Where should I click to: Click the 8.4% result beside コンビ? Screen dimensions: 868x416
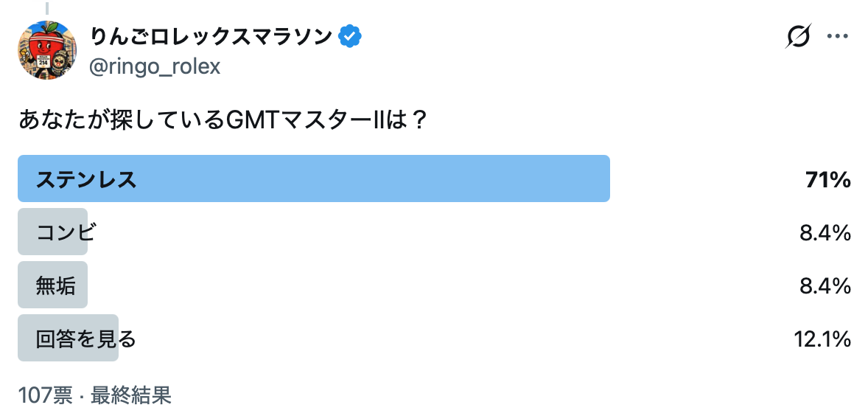(825, 233)
